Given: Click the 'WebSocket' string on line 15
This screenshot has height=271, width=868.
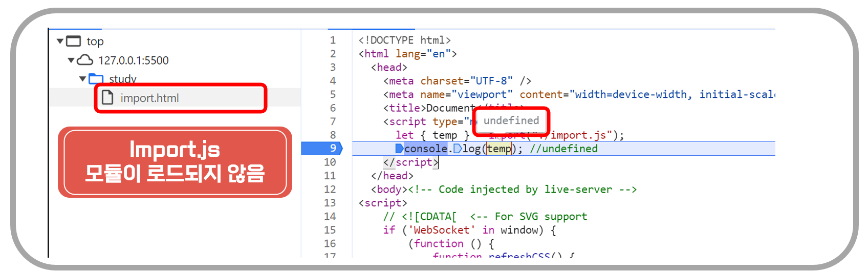Looking at the screenshot, I should pyautogui.click(x=442, y=230).
